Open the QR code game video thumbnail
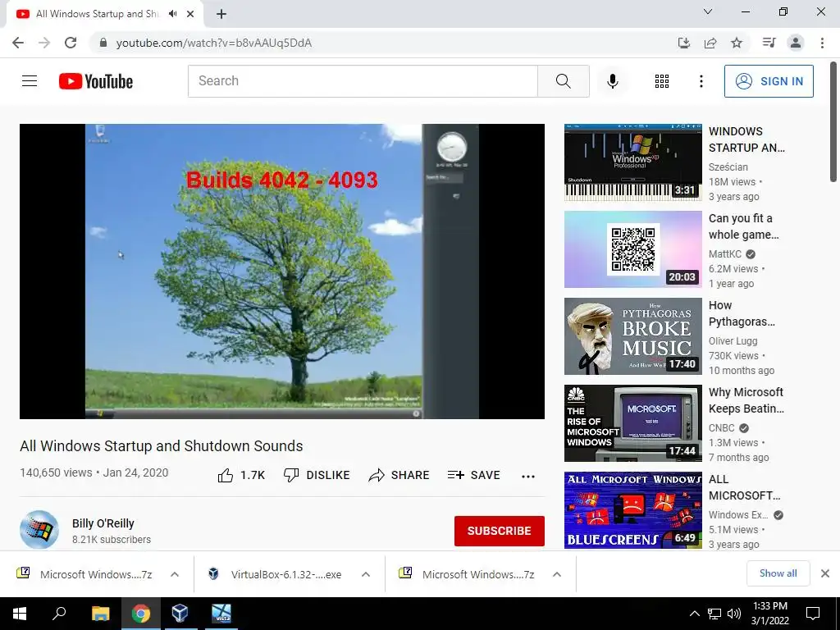 pyautogui.click(x=632, y=249)
